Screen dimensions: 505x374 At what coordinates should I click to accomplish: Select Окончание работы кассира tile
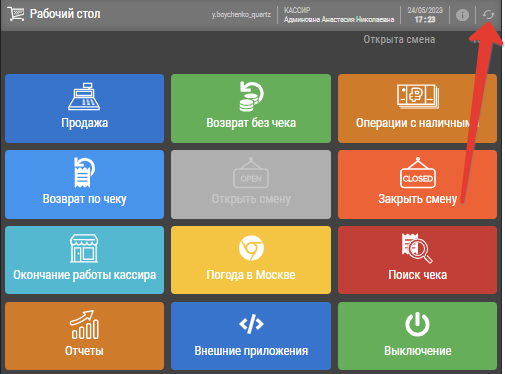click(x=84, y=260)
